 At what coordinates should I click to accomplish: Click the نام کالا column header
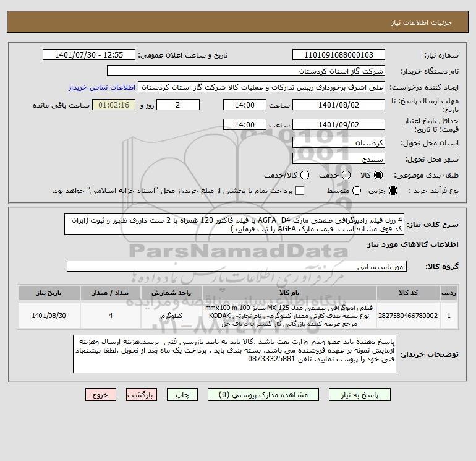[289, 293]
